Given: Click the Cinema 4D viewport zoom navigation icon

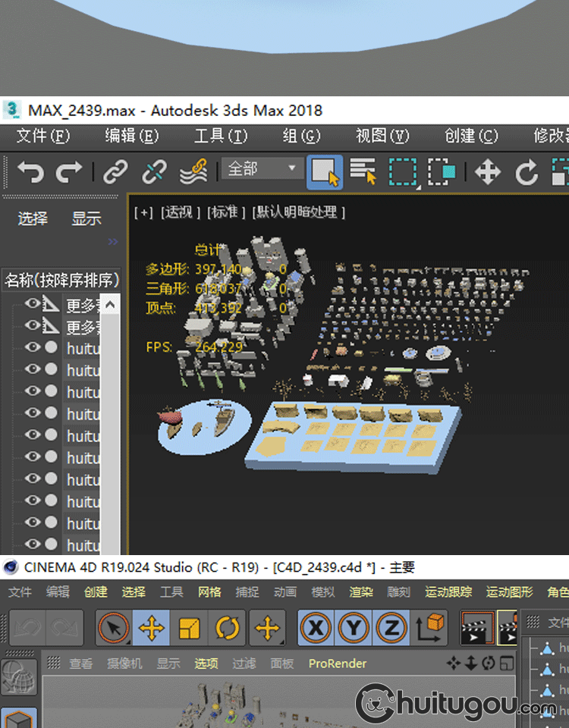Looking at the screenshot, I should pos(470,664).
